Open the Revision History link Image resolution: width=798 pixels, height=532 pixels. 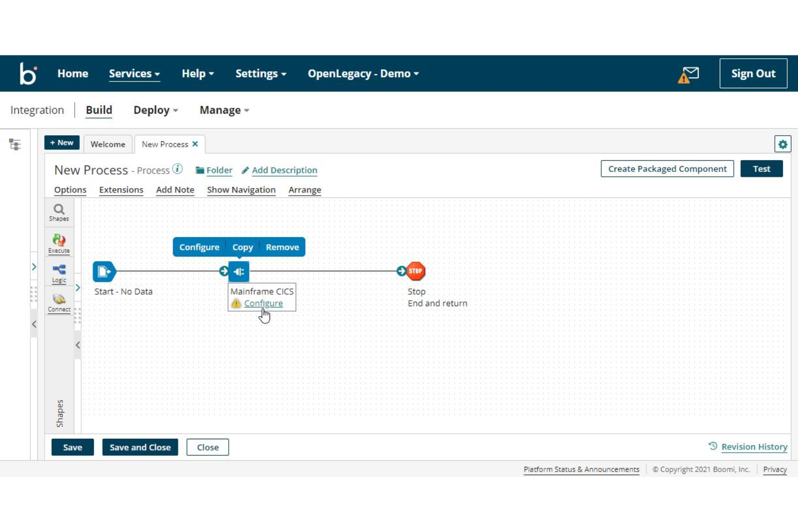[754, 447]
